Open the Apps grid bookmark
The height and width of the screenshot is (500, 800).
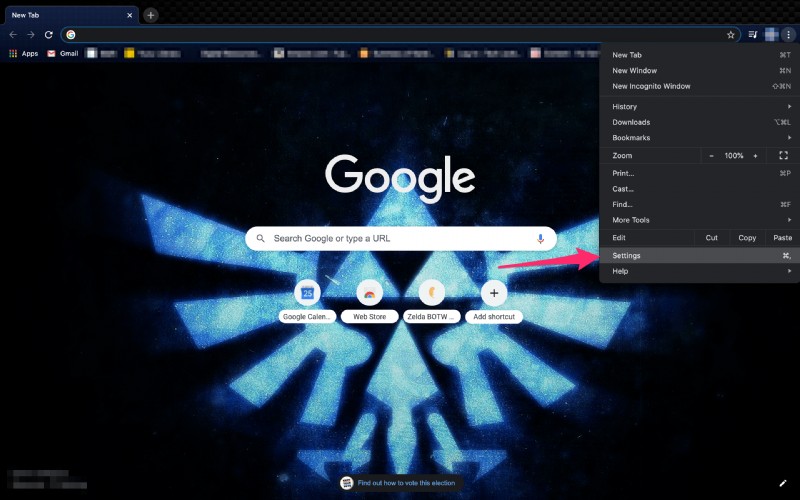tap(23, 53)
